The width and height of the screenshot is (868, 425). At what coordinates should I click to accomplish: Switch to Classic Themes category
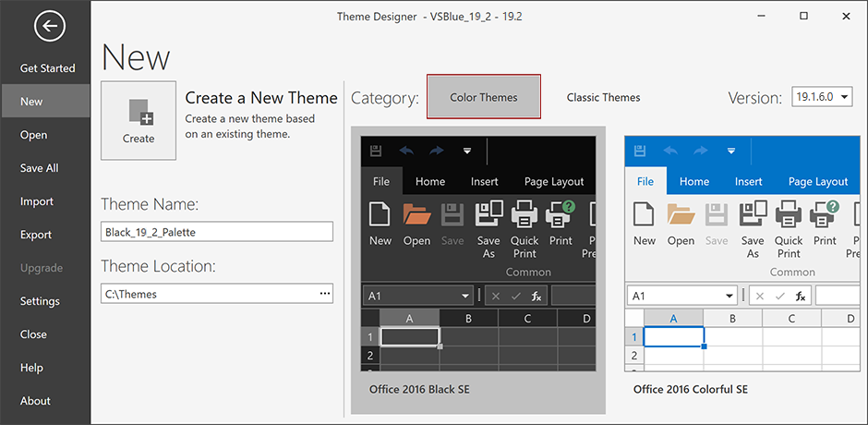[x=603, y=98]
